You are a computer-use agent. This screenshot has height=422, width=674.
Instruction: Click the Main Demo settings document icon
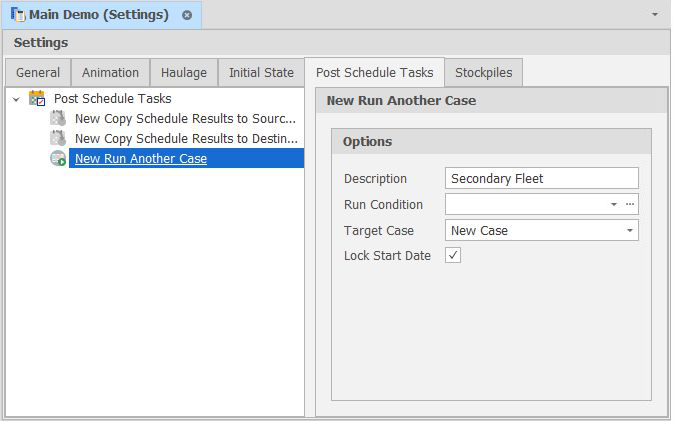(x=18, y=15)
